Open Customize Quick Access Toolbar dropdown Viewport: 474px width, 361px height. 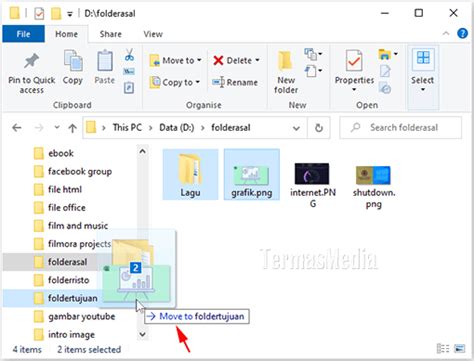(70, 14)
